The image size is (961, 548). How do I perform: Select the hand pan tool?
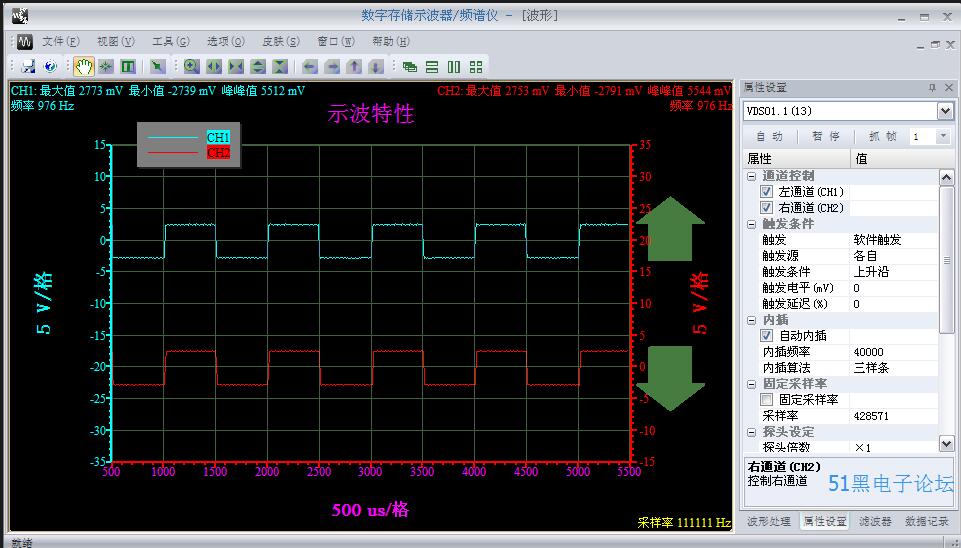pos(83,66)
